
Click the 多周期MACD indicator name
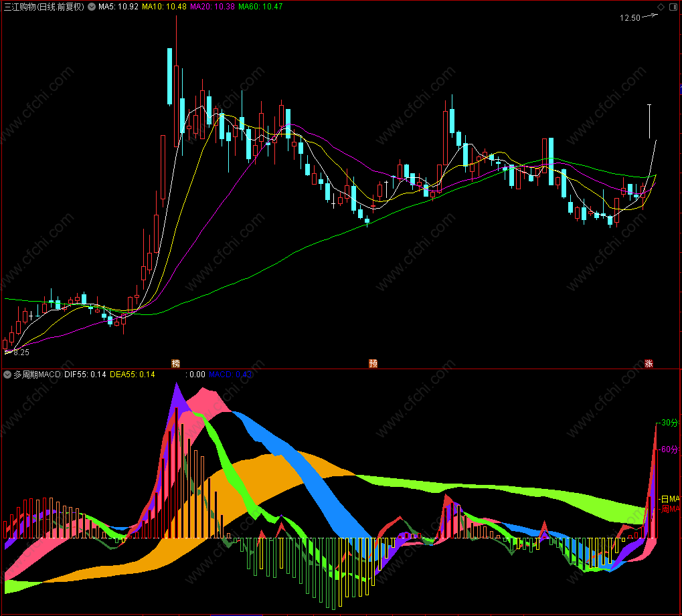point(37,375)
